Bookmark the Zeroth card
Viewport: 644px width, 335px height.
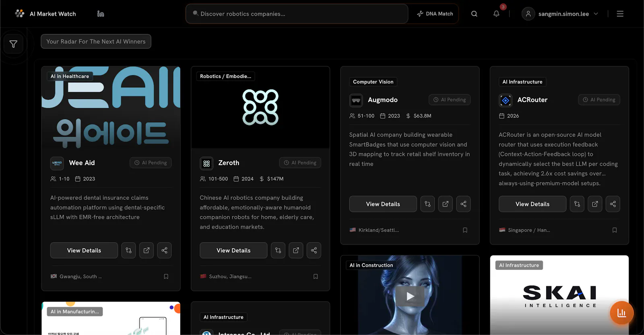(316, 276)
